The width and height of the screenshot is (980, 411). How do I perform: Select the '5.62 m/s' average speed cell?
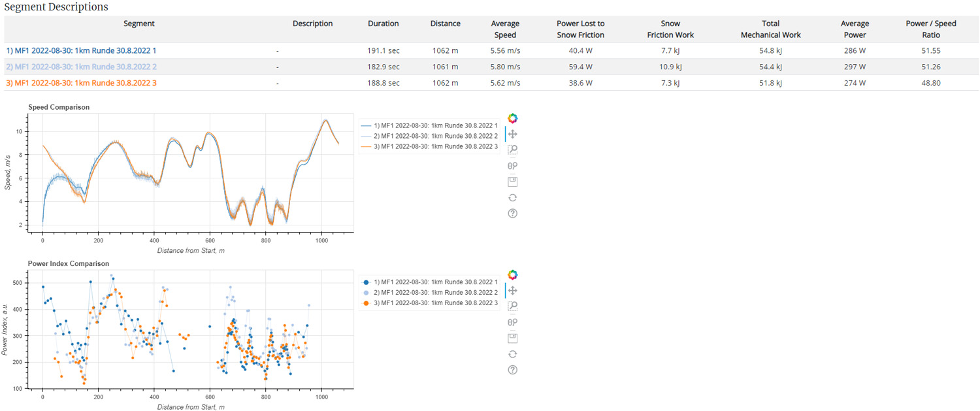505,83
